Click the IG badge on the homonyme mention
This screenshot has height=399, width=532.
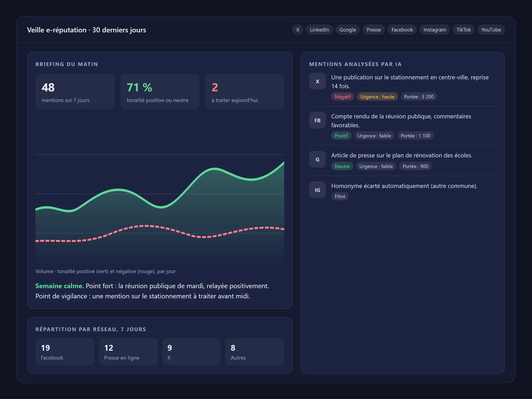point(317,190)
